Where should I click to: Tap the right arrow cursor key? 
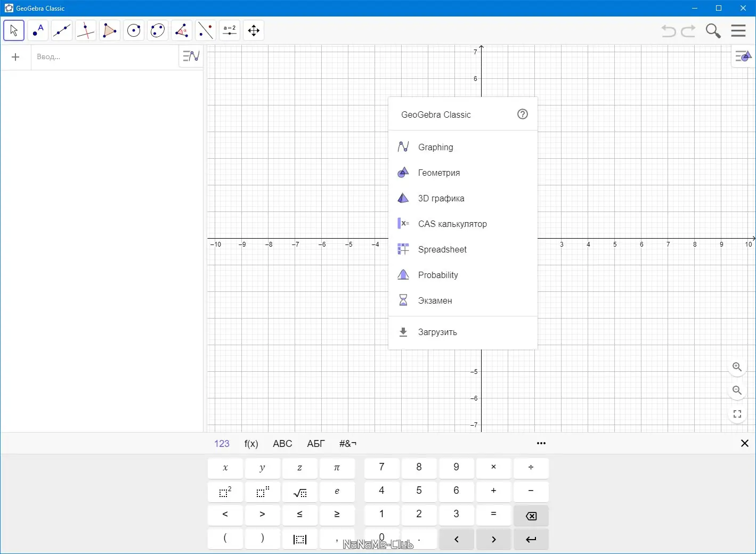(x=494, y=539)
